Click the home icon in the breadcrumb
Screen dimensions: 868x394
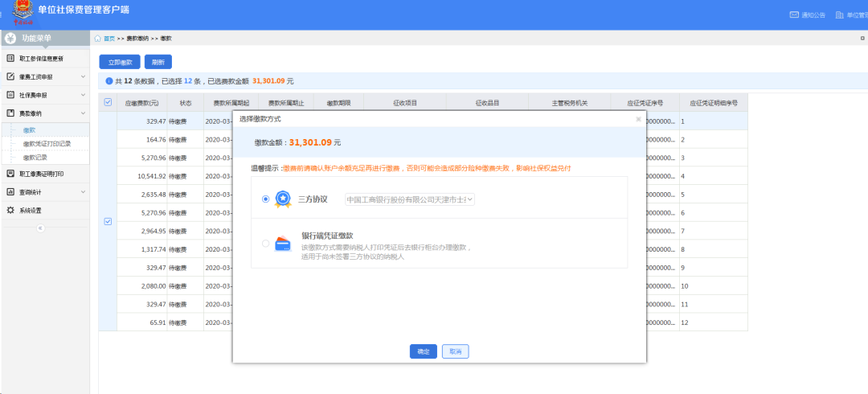[x=97, y=39]
